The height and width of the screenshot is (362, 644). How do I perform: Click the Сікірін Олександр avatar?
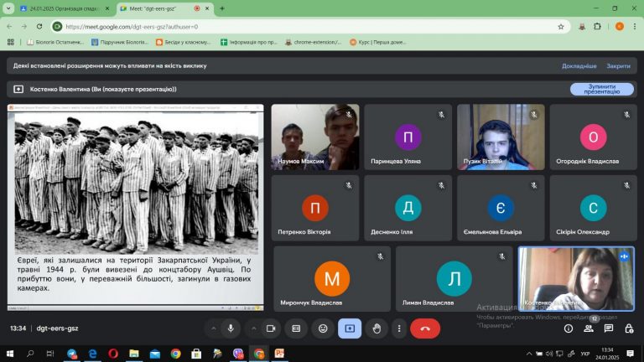(x=593, y=208)
